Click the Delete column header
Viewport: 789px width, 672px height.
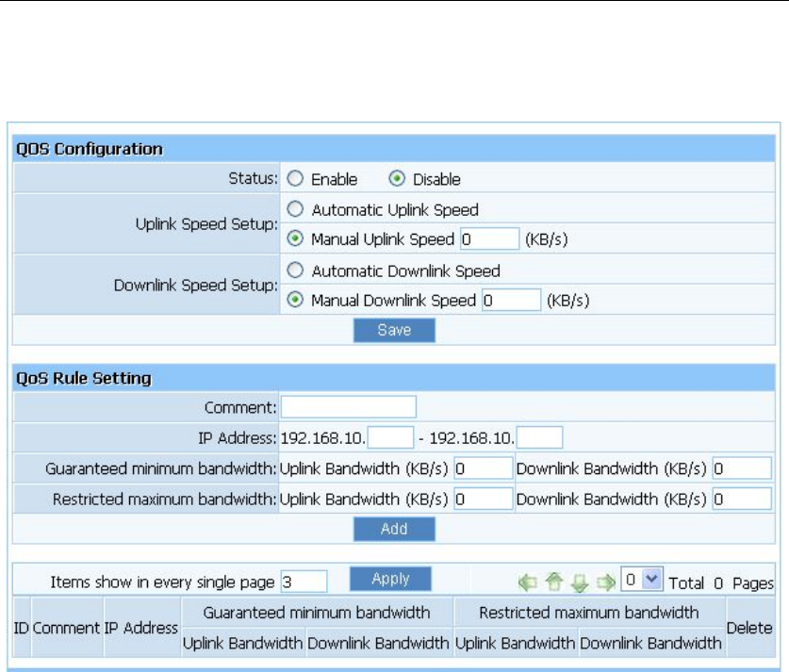[749, 628]
